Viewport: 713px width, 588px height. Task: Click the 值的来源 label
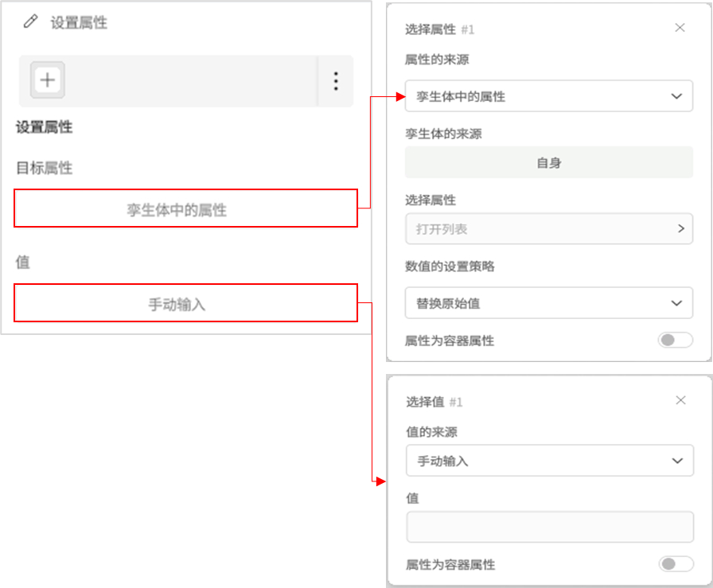(431, 431)
